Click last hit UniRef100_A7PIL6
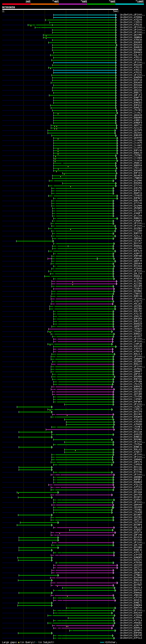The width and height of the screenshot is (146, 644). pos(131,638)
